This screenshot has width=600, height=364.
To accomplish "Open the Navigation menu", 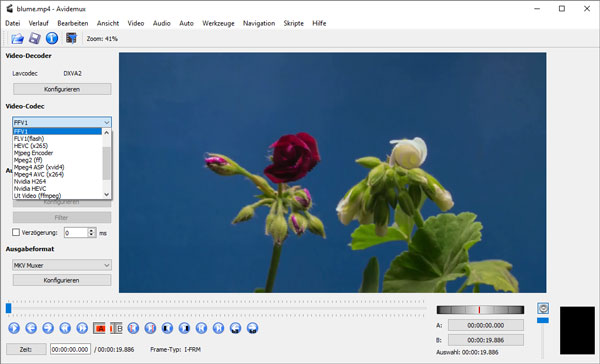I will pos(259,23).
